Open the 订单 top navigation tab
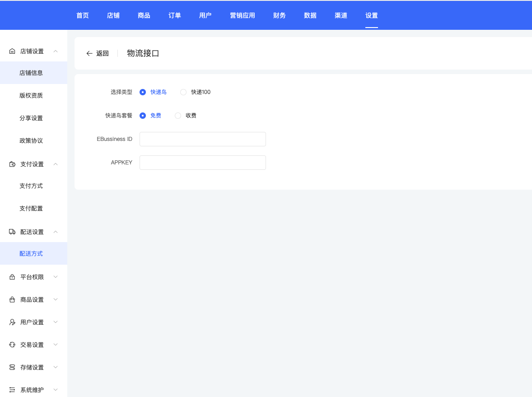Viewport: 532px width, 397px height. click(175, 15)
